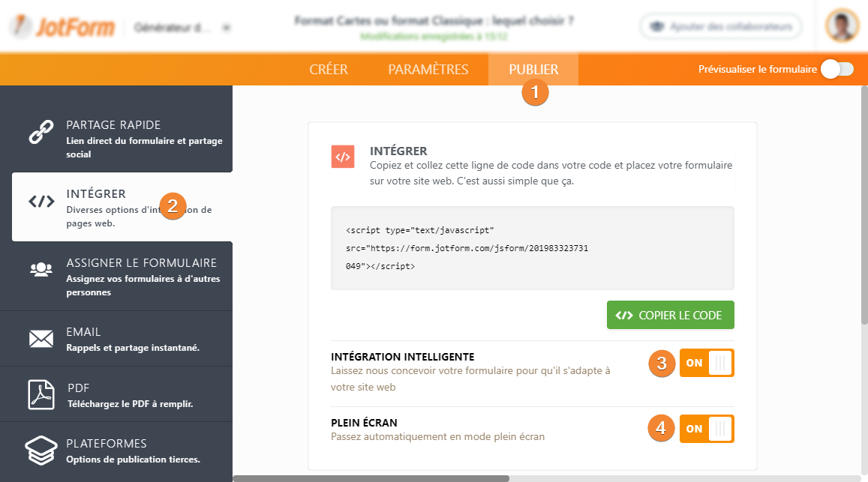Switch to the PARAMÈTRES tab
This screenshot has width=868, height=482.
coord(428,69)
